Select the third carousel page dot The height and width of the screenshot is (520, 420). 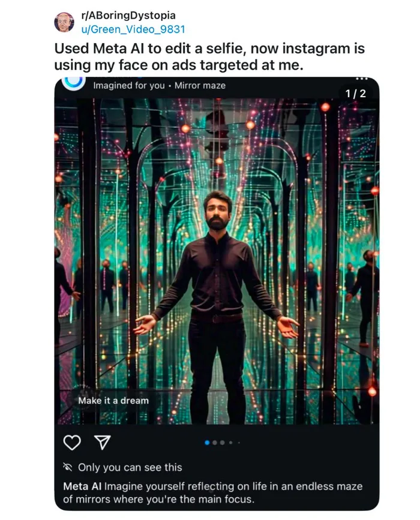click(222, 443)
